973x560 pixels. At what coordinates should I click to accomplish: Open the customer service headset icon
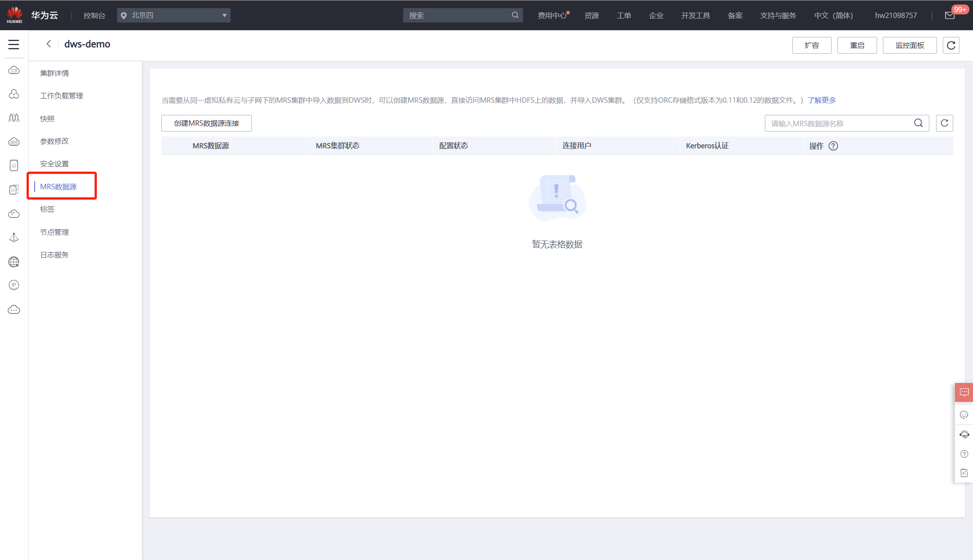point(964,434)
